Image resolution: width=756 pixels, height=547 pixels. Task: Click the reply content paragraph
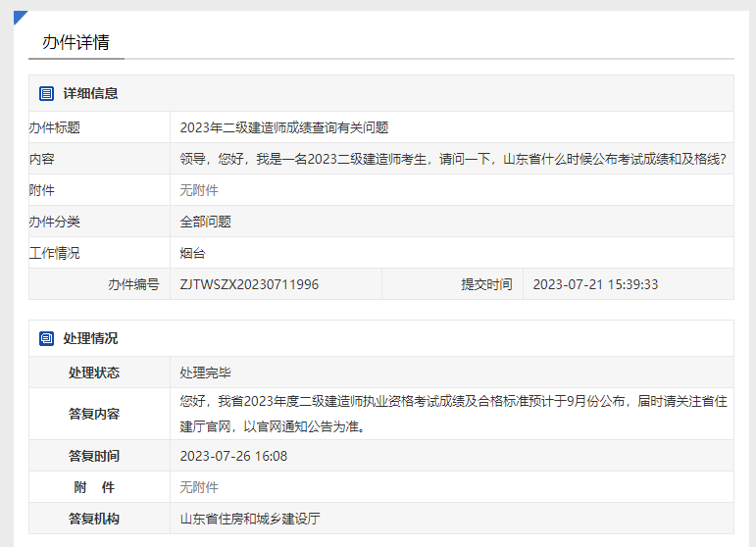point(452,414)
